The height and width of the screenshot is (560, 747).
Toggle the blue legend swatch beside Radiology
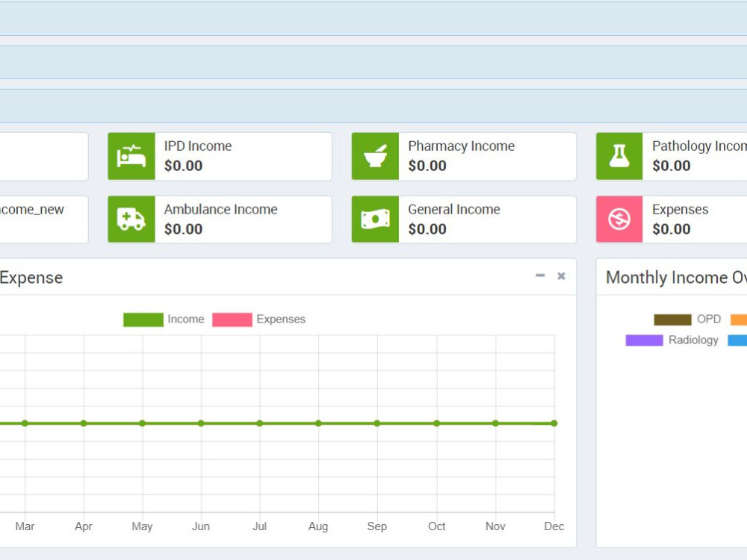(x=737, y=340)
